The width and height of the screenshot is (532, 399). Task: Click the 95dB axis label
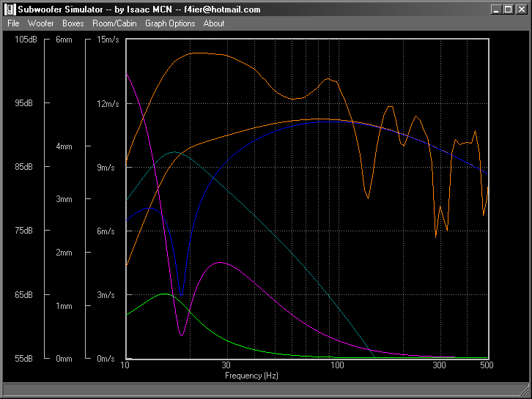click(23, 103)
